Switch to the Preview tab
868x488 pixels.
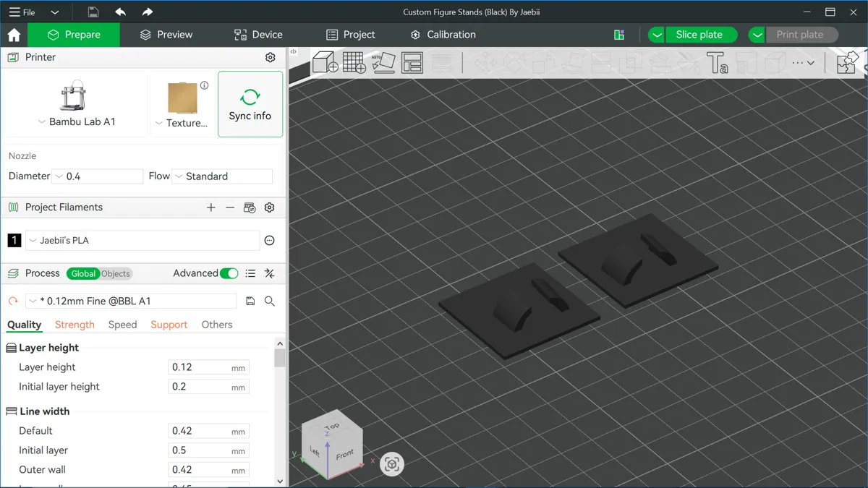(x=166, y=35)
